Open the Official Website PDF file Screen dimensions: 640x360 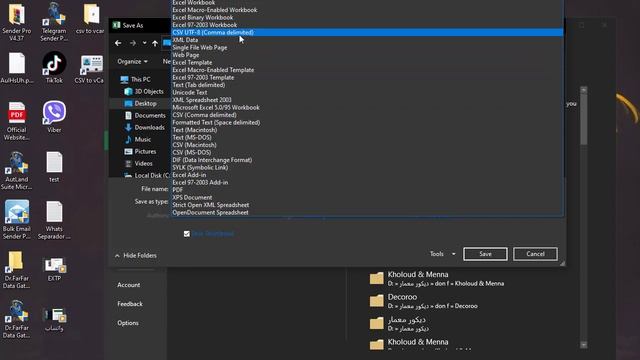pyautogui.click(x=16, y=121)
